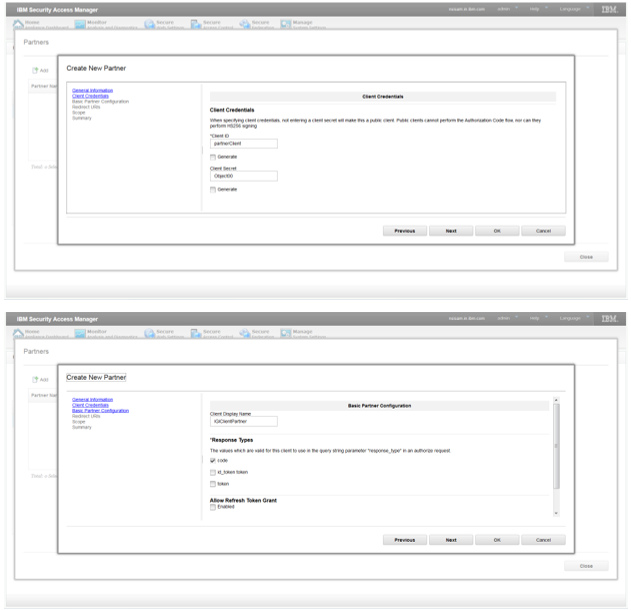Open Secure Access Control icon behind Client Credentials dialog
Image resolution: width=631 pixels, height=610 pixels.
tap(196, 25)
